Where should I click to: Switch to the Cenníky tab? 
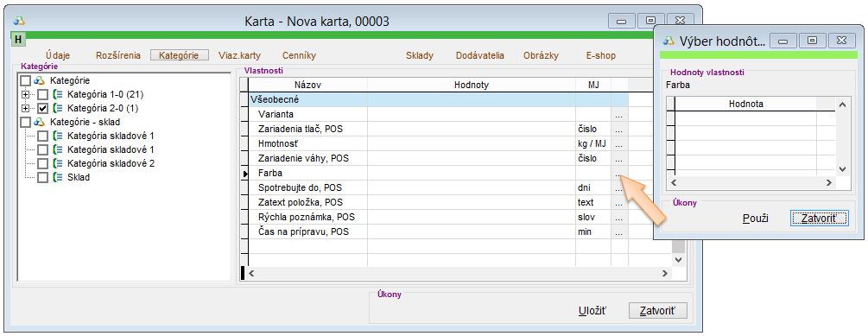point(299,55)
